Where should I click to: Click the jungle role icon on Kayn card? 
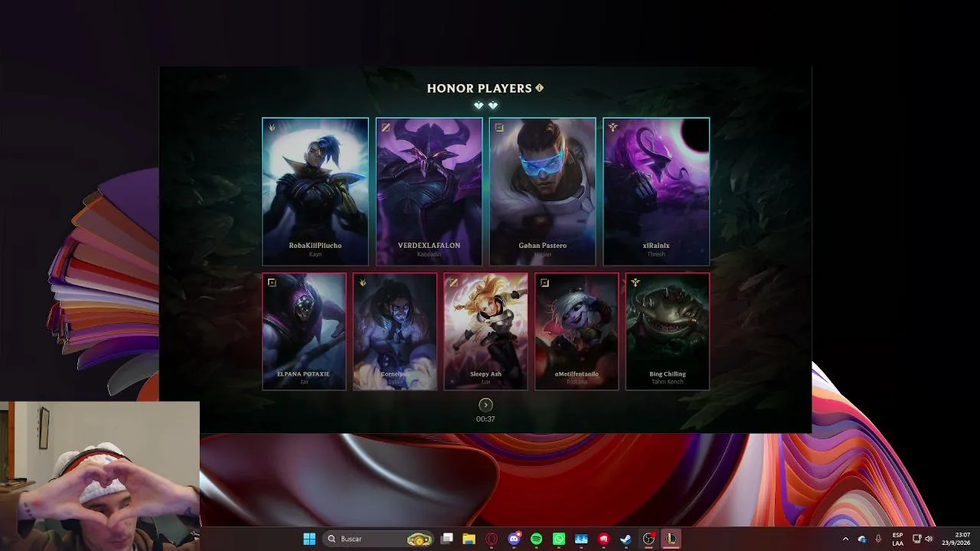click(272, 128)
